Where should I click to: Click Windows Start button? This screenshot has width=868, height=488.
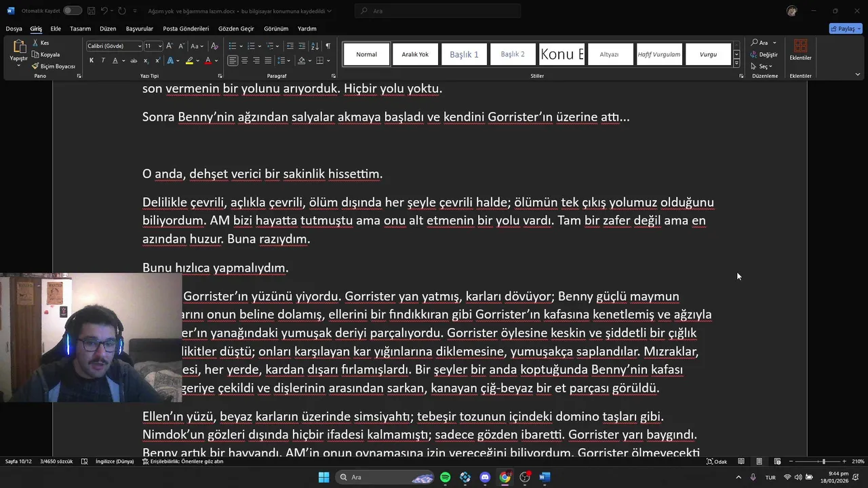click(x=323, y=477)
